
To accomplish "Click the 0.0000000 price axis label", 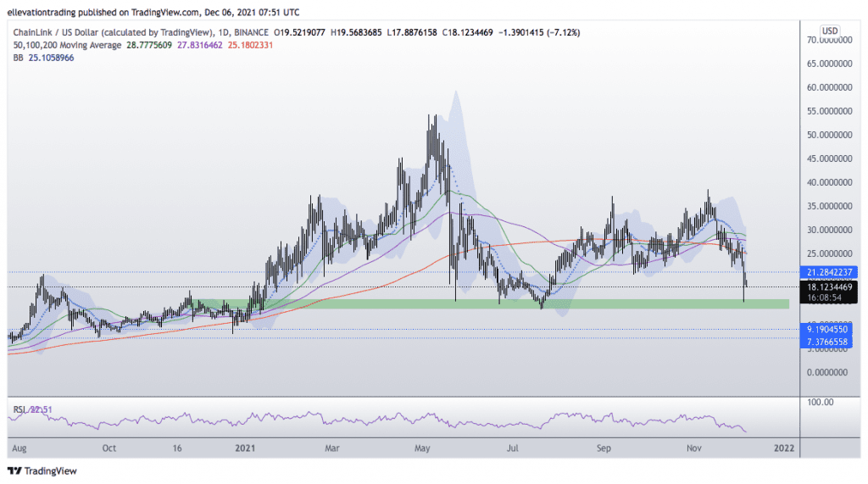I will point(829,372).
